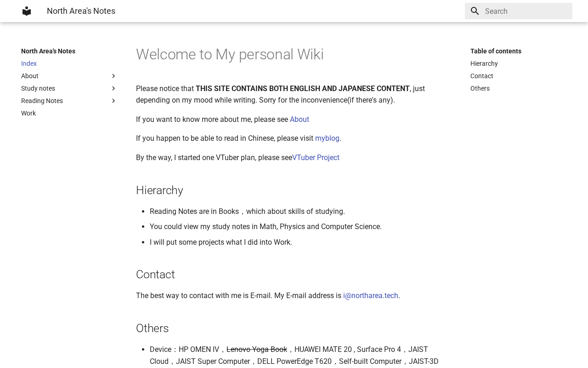Expand the Reading Notes chevron
This screenshot has width=588, height=368.
pos(113,101)
